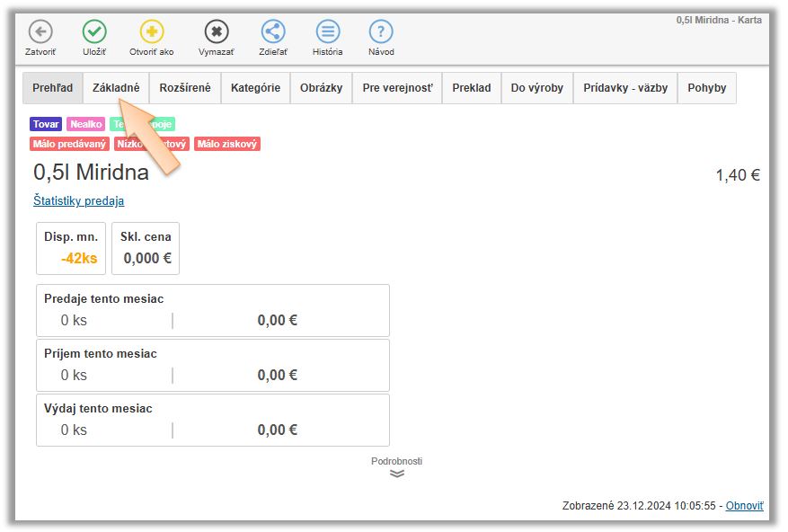Click the Zatvoriť back arrow icon
The width and height of the screenshot is (788, 532).
[x=40, y=31]
